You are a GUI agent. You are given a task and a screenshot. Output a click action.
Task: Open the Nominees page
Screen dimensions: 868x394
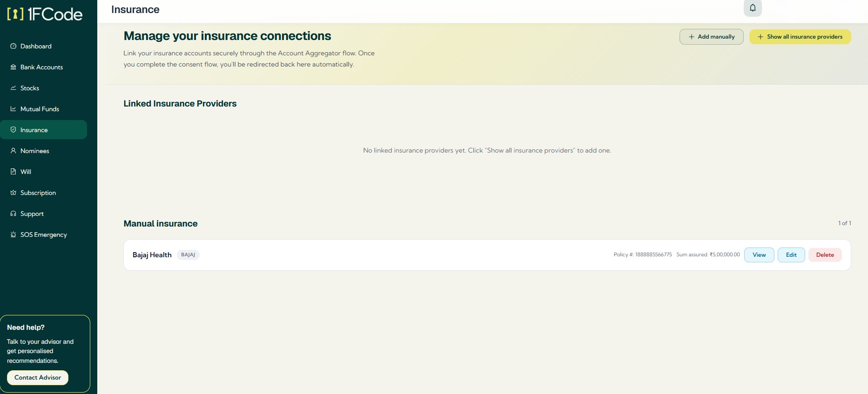tap(44, 151)
